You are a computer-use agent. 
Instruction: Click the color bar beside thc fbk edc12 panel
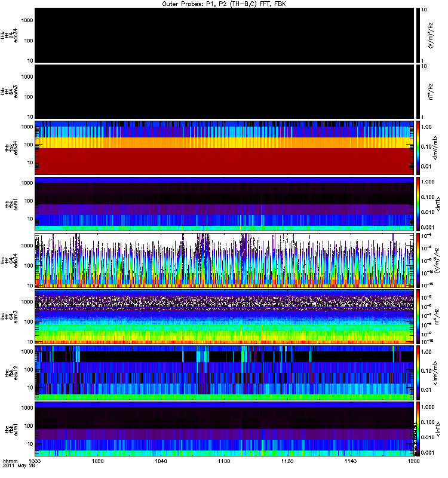pos(419,372)
